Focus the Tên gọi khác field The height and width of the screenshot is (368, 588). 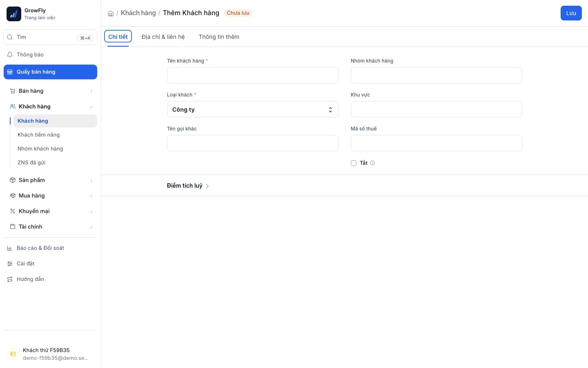pyautogui.click(x=253, y=143)
